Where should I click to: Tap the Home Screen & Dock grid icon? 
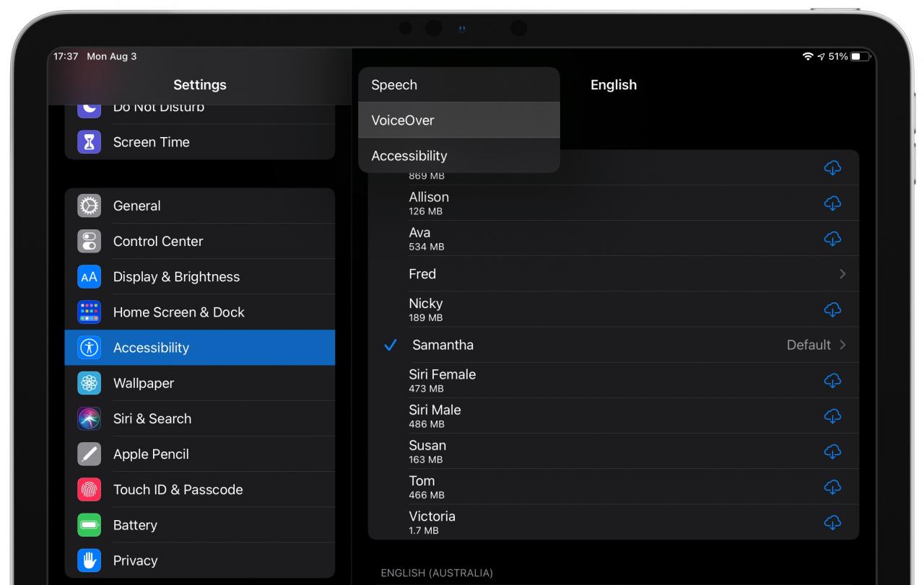[x=89, y=312]
